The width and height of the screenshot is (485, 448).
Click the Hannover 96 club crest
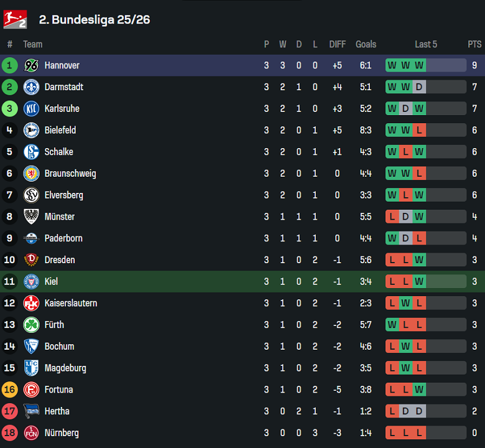31,65
